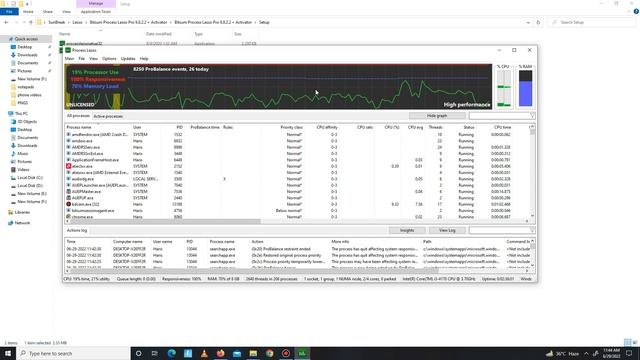Select the AUEPMaster.exe process icon
The image size is (640, 360).
coord(69,191)
